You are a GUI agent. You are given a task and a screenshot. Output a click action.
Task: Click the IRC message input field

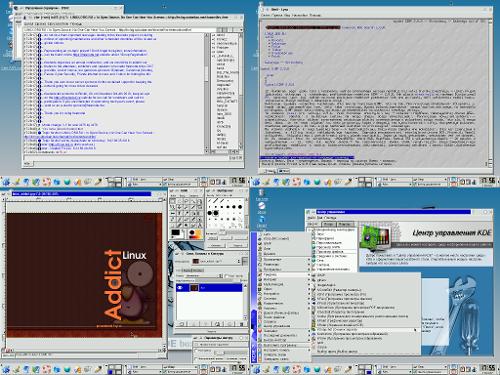point(126,158)
